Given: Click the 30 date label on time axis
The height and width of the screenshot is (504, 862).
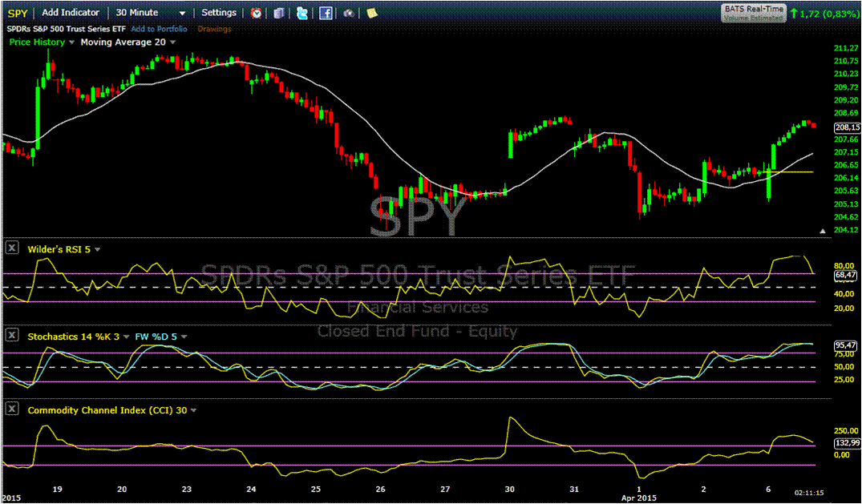Looking at the screenshot, I should (510, 489).
